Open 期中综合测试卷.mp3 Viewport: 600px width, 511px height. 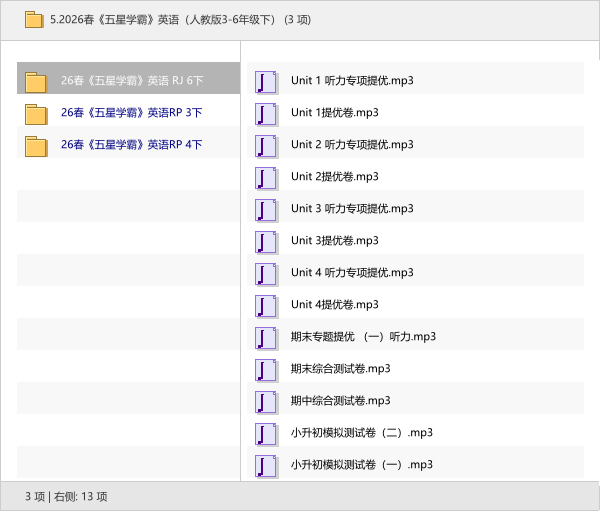tap(340, 401)
